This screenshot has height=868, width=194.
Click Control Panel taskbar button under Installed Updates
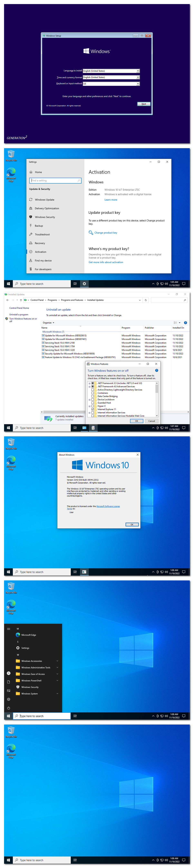coord(84,428)
